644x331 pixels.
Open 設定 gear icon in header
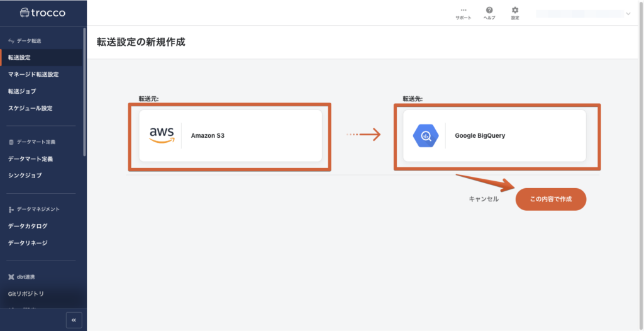tap(515, 11)
